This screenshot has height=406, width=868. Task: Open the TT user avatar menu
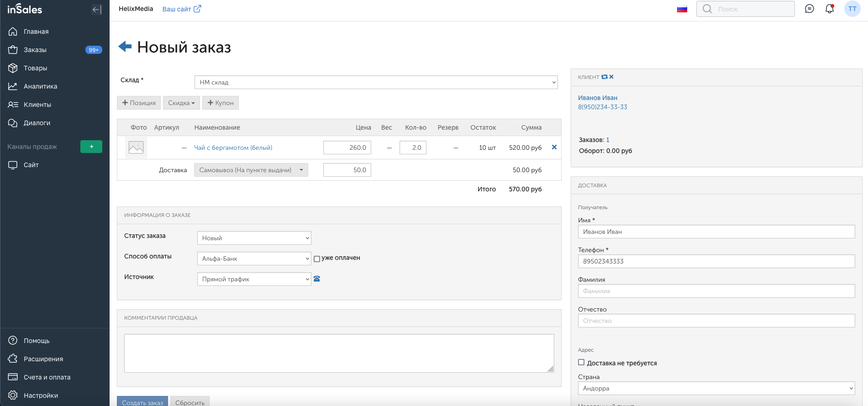click(x=852, y=9)
